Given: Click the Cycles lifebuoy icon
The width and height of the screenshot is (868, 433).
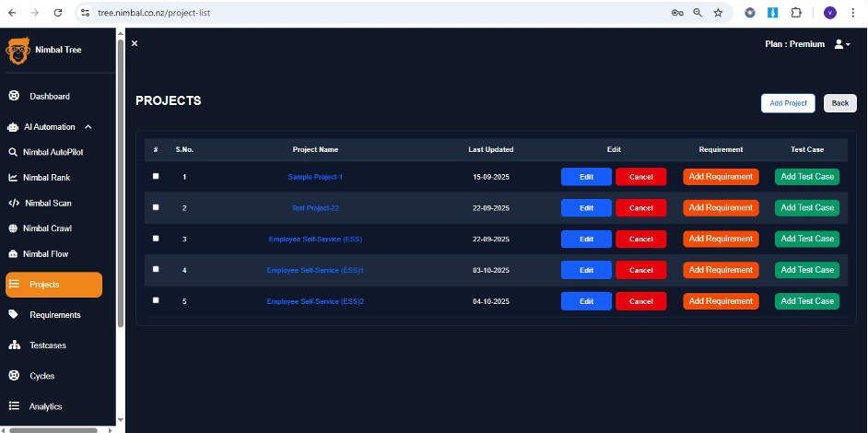Looking at the screenshot, I should point(15,375).
